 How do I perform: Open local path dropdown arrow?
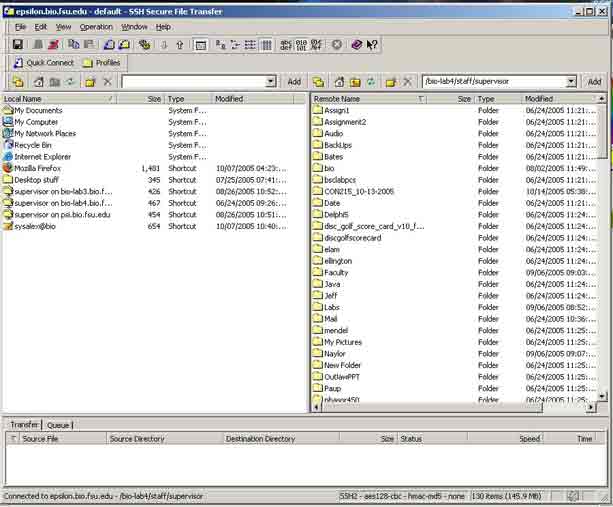coord(270,82)
